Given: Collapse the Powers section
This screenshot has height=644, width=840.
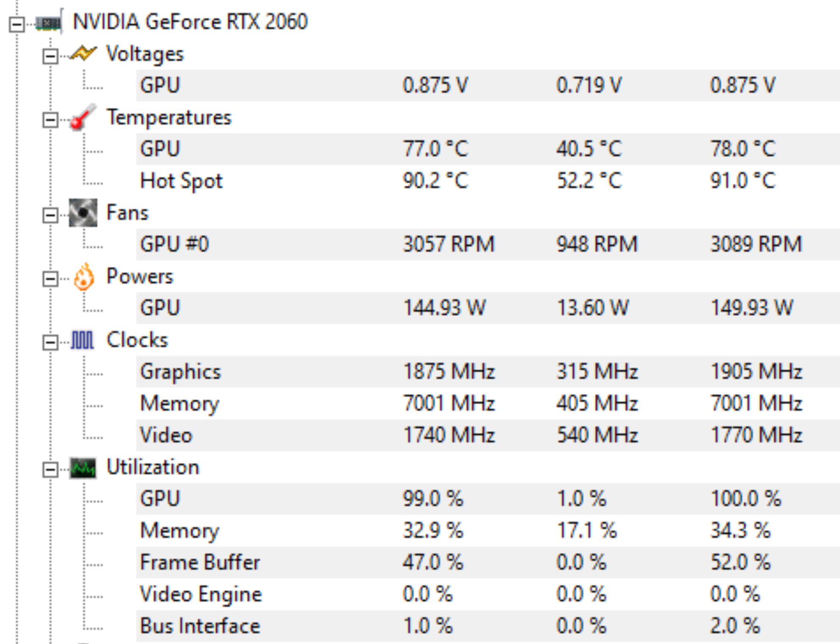Looking at the screenshot, I should (50, 279).
